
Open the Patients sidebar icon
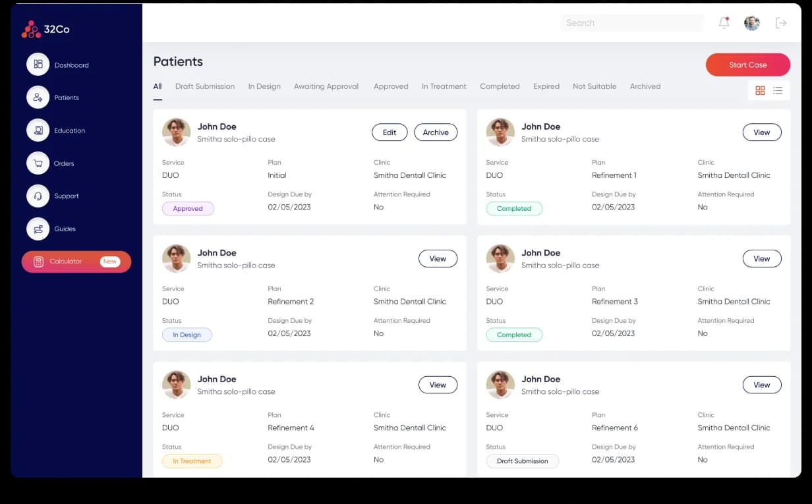coord(38,98)
